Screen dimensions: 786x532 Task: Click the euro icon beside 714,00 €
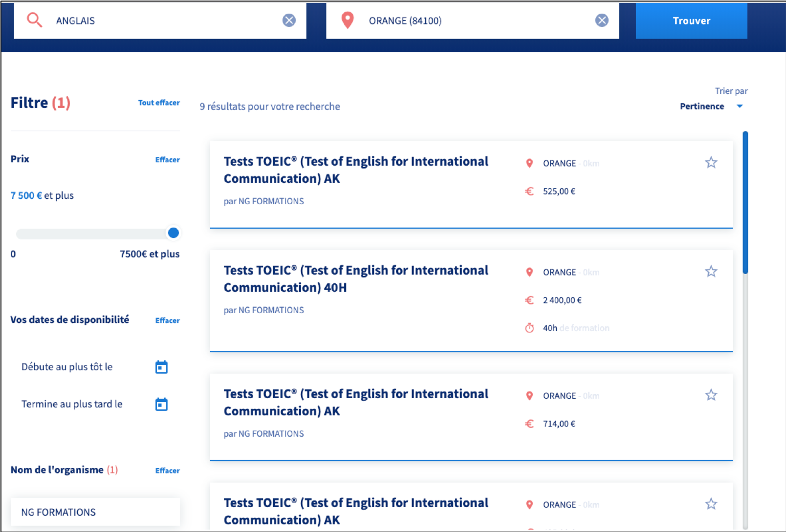pyautogui.click(x=529, y=424)
